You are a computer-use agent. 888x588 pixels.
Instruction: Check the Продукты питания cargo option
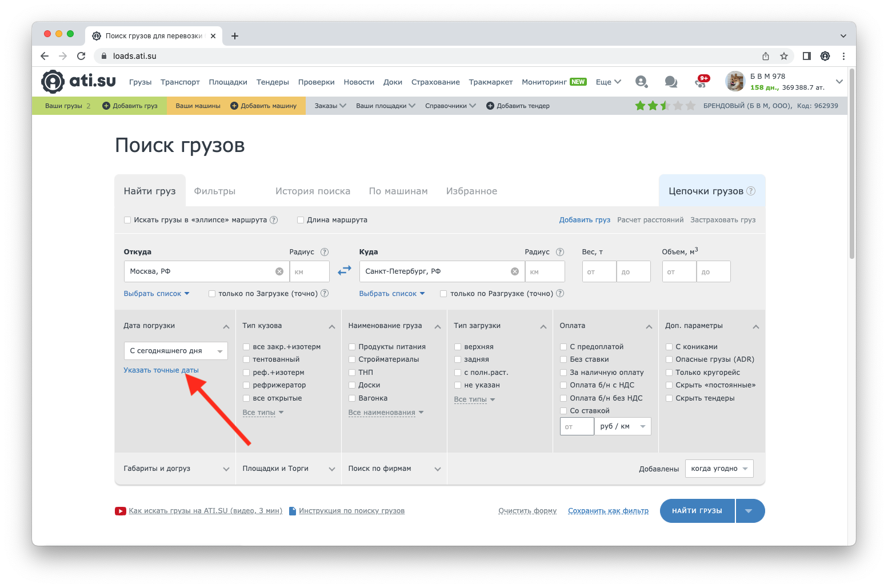[352, 347]
